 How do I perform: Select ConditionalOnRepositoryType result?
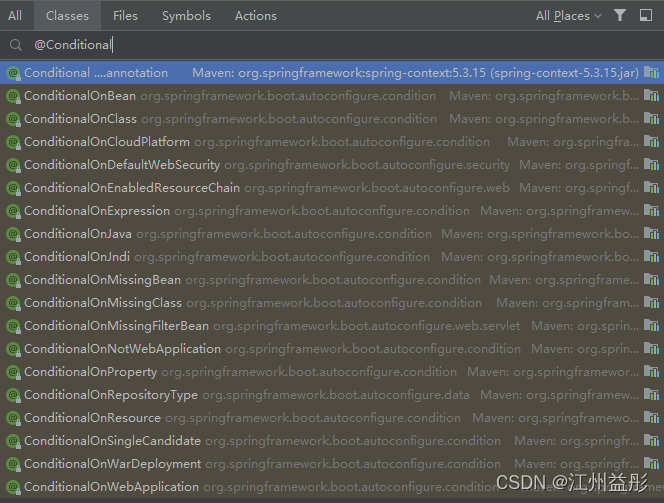coord(332,395)
